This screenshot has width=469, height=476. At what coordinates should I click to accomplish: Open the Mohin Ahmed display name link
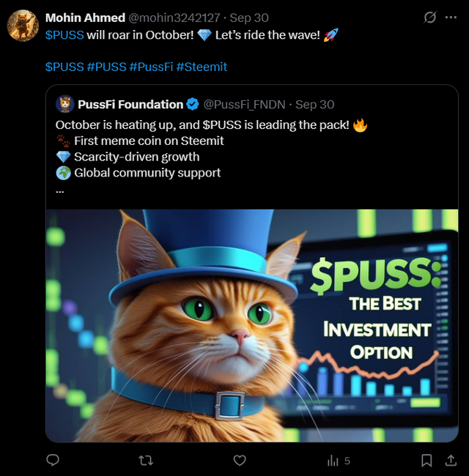(x=85, y=18)
